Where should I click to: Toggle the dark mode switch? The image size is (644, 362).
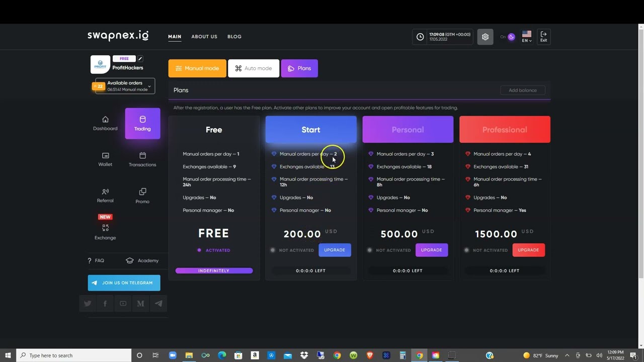click(x=511, y=37)
